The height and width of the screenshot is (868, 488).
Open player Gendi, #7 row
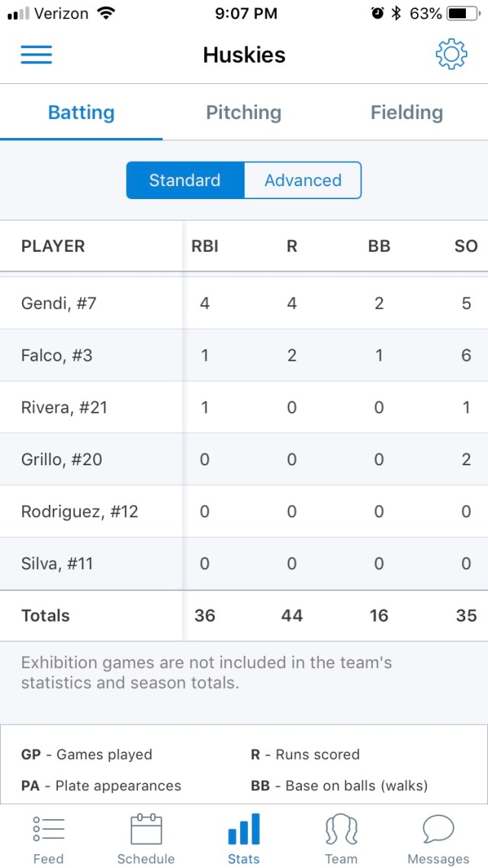pyautogui.click(x=59, y=304)
